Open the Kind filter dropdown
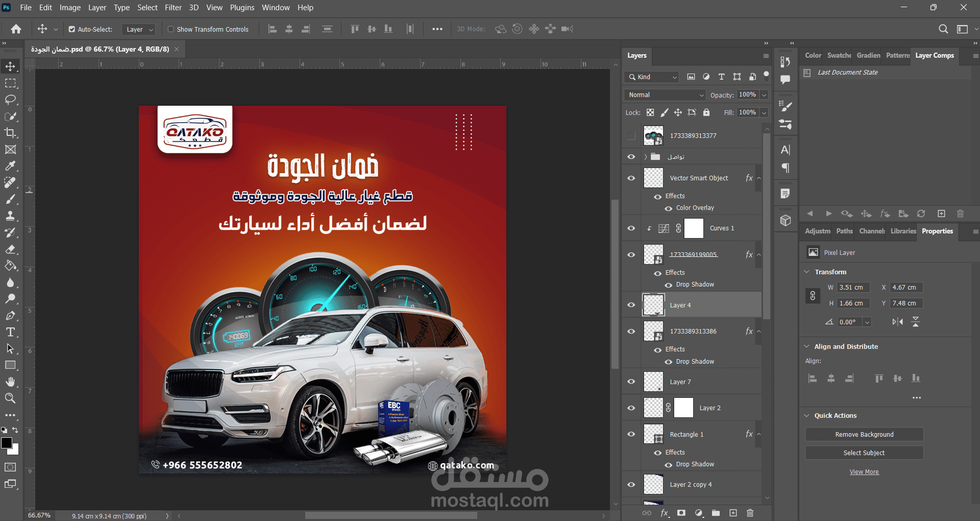The height and width of the screenshot is (521, 980). (x=652, y=77)
